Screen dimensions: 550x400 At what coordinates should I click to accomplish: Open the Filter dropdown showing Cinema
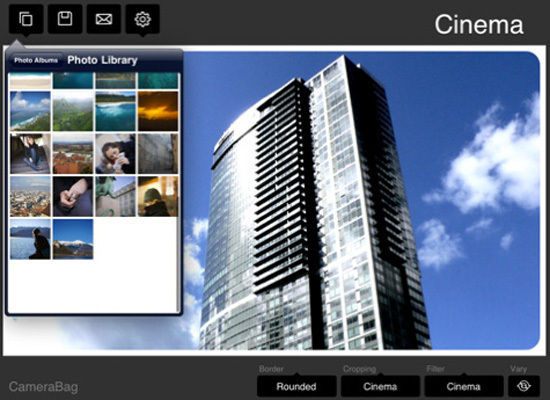pyautogui.click(x=464, y=386)
